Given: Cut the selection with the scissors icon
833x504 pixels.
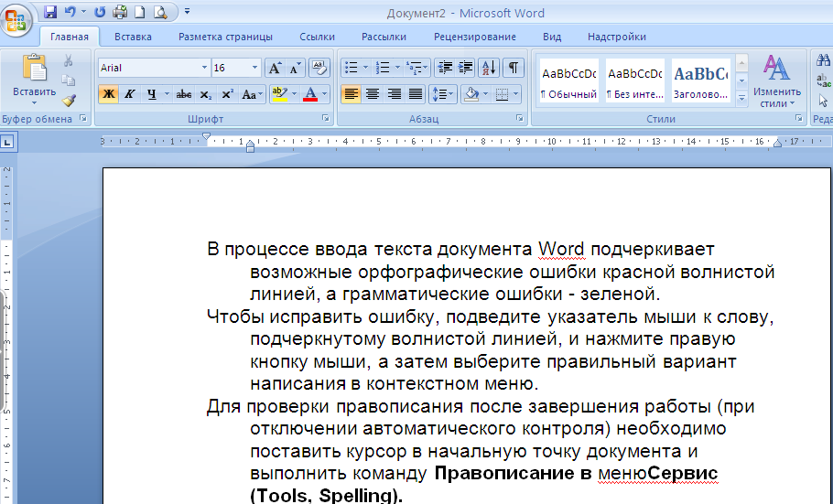Looking at the screenshot, I should pos(68,60).
